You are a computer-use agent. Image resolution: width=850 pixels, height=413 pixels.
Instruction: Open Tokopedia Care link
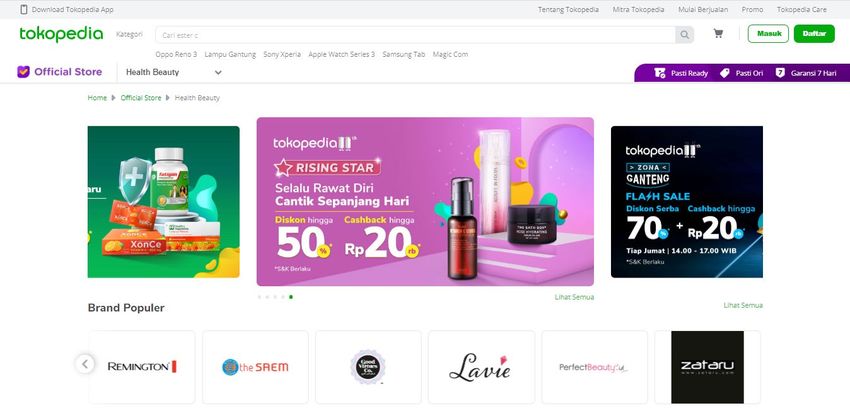tap(802, 9)
